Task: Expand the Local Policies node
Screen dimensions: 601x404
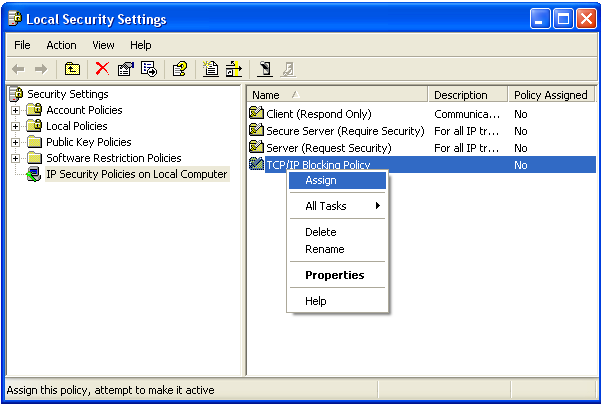Action: pos(15,126)
